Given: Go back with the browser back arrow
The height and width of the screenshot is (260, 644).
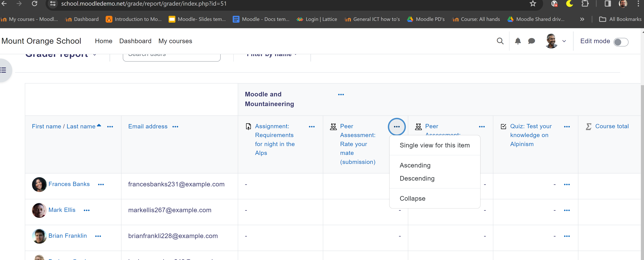Looking at the screenshot, I should coord(4,4).
